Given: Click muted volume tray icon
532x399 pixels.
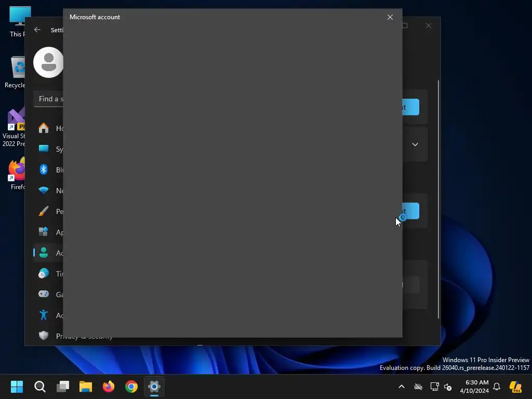Looking at the screenshot, I should 448,387.
